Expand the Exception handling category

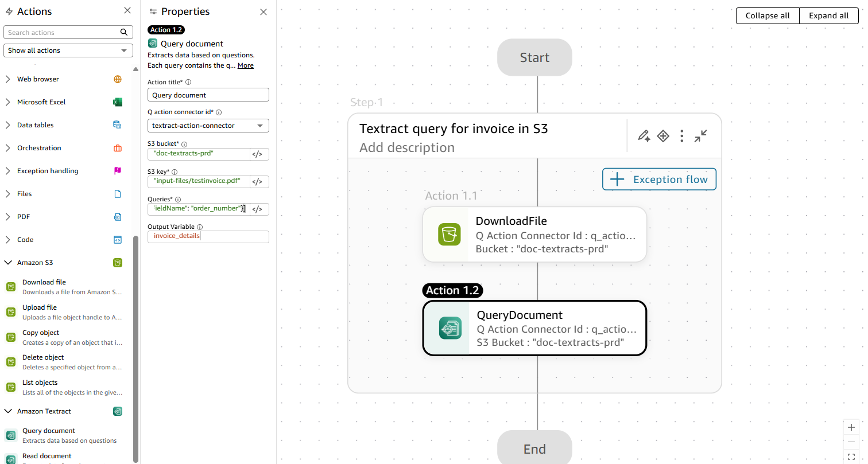point(7,171)
